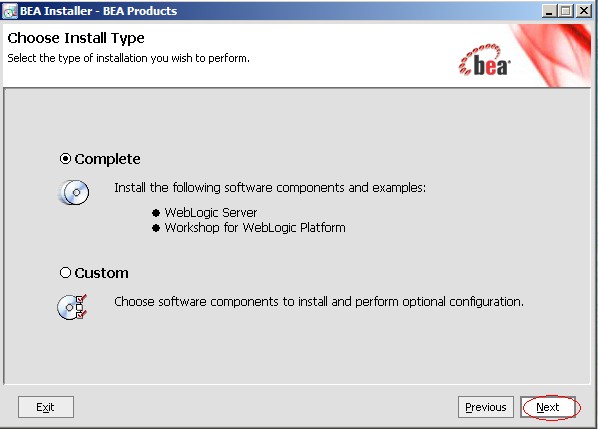Click the Custom install checklist CD icon

tap(72, 307)
